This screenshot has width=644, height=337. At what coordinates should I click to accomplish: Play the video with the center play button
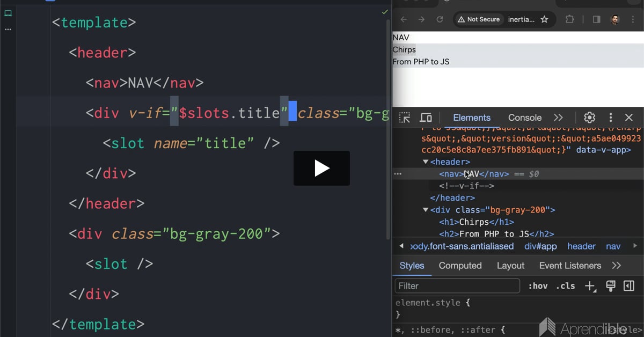321,169
